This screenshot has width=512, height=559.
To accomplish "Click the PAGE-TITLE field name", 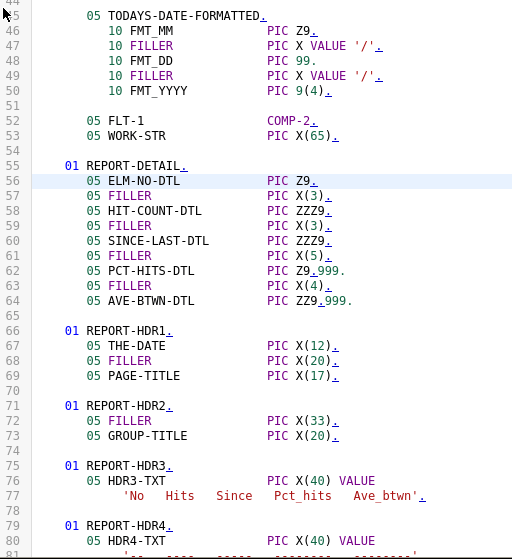I will point(144,376).
